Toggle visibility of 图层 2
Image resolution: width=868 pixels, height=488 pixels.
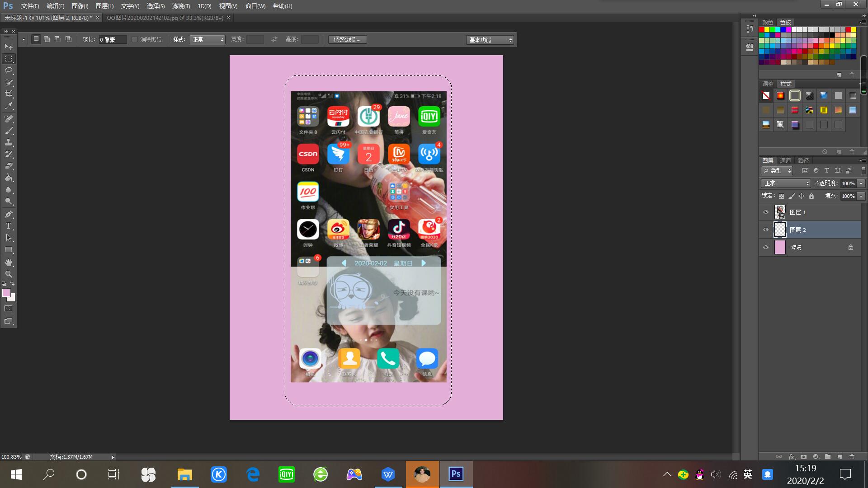[766, 230]
